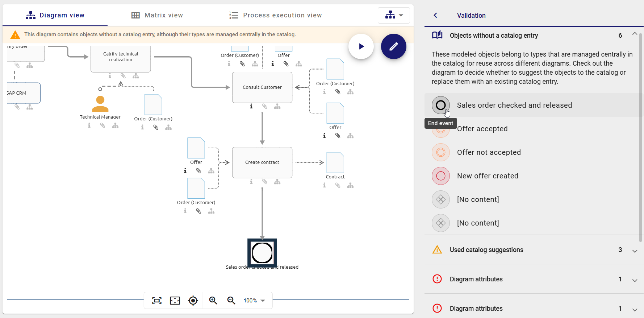
Task: Select the Create contract task box
Action: click(x=262, y=162)
